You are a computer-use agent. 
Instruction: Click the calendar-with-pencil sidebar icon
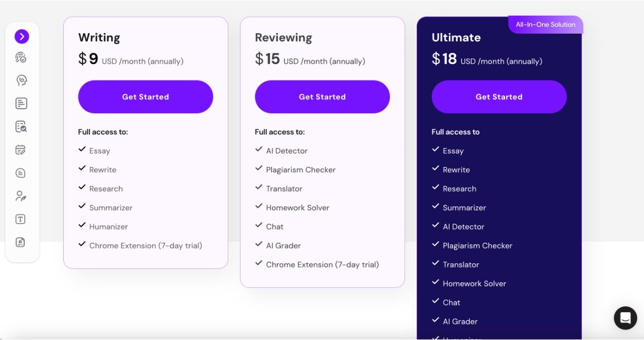tap(21, 150)
